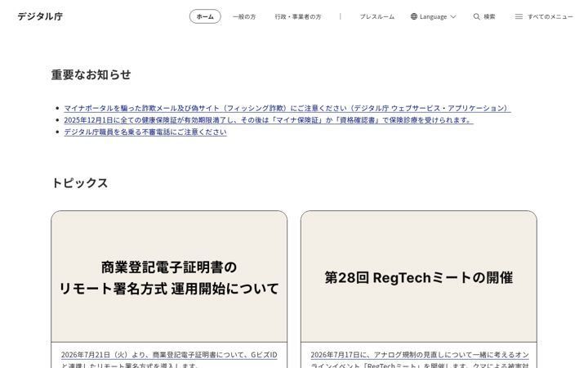Open the 検索 search label

pyautogui.click(x=489, y=16)
